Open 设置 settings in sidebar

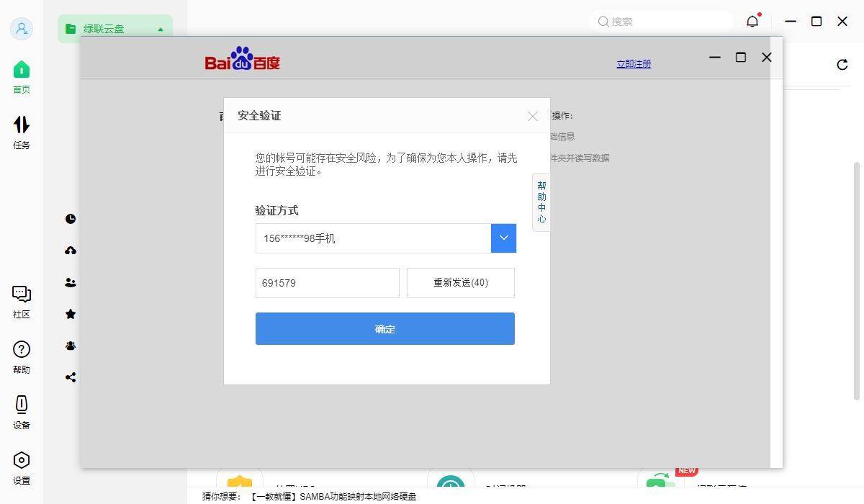tap(22, 469)
